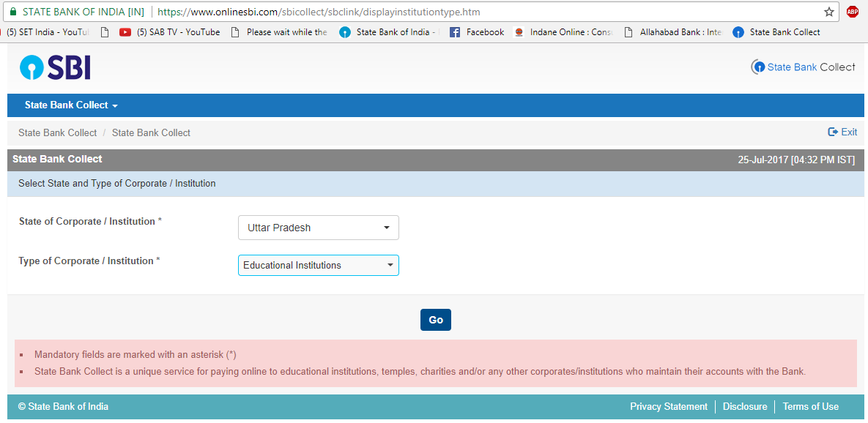Open the Allahabad Bank bookmark

coord(673,32)
